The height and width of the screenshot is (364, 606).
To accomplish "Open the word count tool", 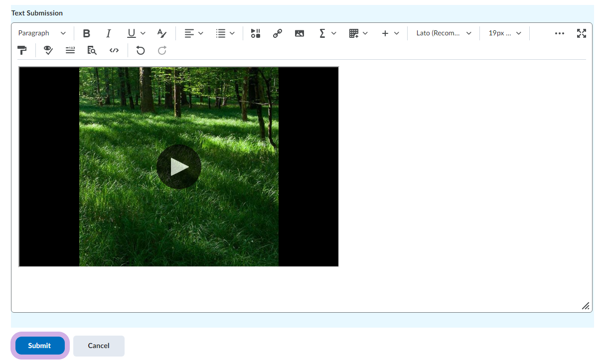I will pos(70,50).
